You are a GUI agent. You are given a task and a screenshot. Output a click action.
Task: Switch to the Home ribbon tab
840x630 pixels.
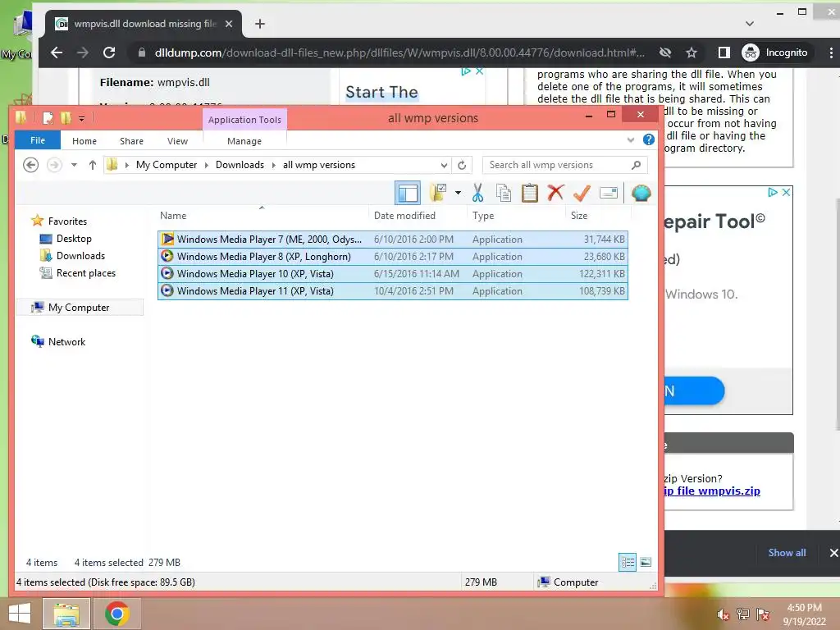(x=84, y=141)
